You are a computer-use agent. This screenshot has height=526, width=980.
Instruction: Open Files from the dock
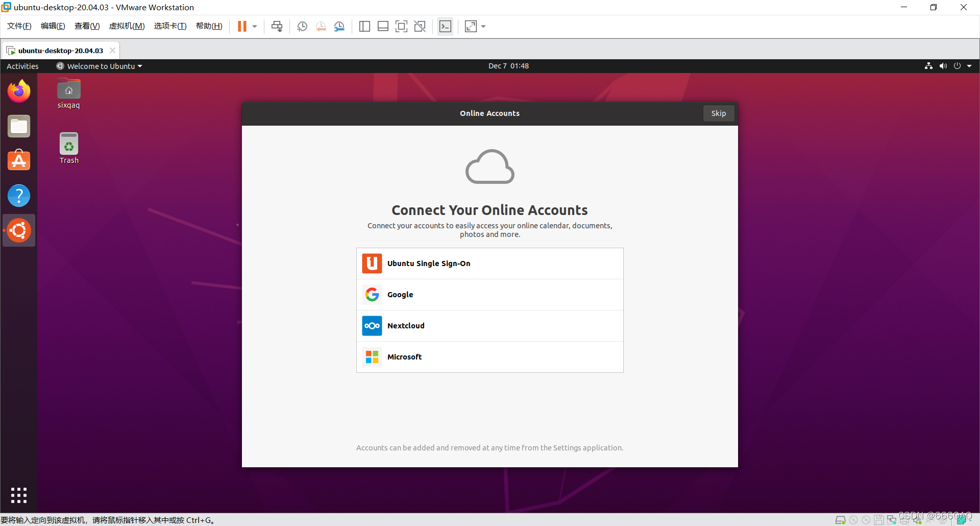tap(19, 126)
